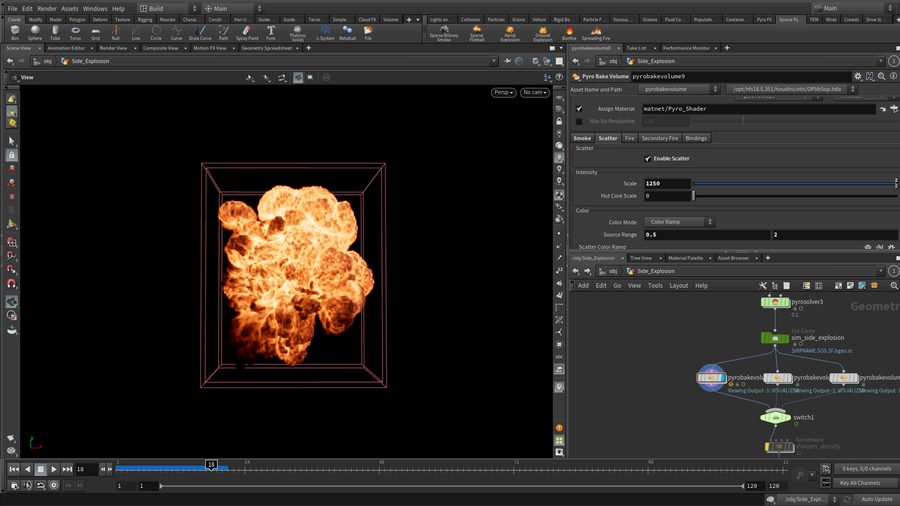Click the Play forward button
Image resolution: width=900 pixels, height=506 pixels.
[54, 469]
